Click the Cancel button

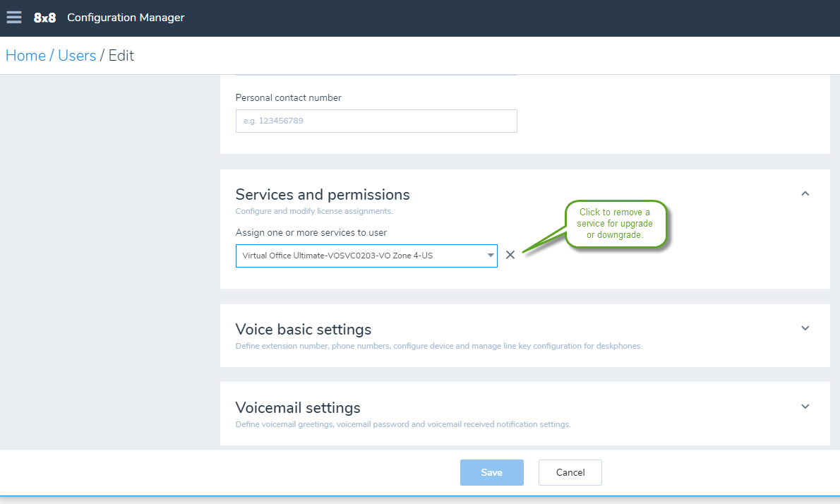click(x=570, y=472)
